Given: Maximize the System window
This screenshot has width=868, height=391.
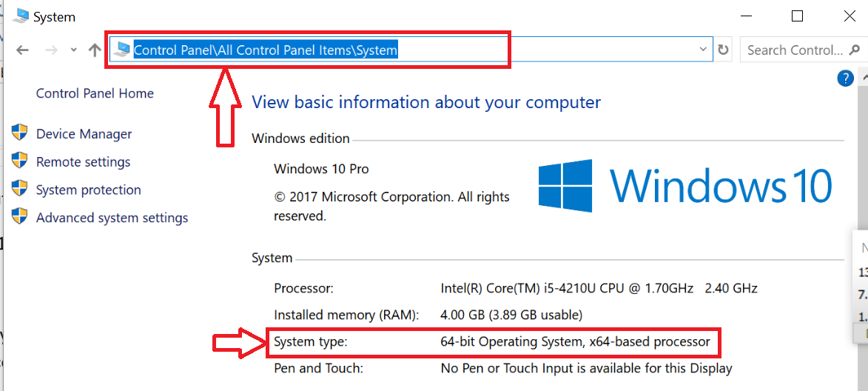Looking at the screenshot, I should point(797,16).
